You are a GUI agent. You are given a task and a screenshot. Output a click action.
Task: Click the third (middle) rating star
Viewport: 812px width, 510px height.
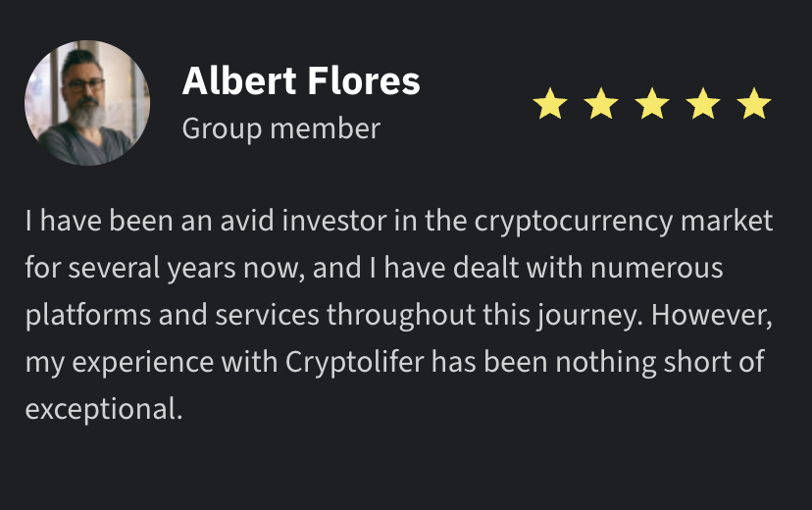653,103
